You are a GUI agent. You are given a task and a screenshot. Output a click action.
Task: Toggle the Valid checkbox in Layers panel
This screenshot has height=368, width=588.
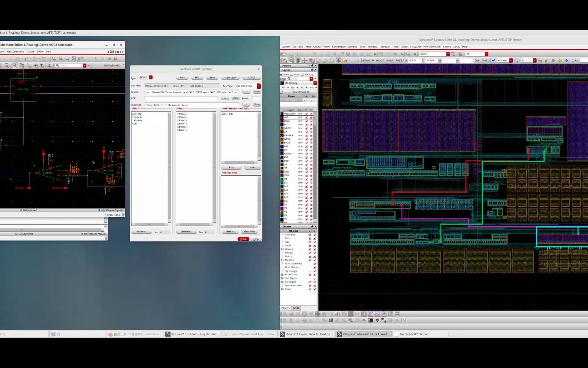point(281,74)
